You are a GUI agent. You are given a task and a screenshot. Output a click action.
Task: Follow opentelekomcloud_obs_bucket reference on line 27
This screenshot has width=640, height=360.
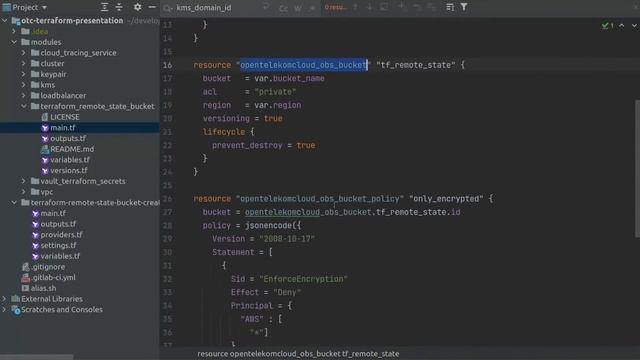309,212
